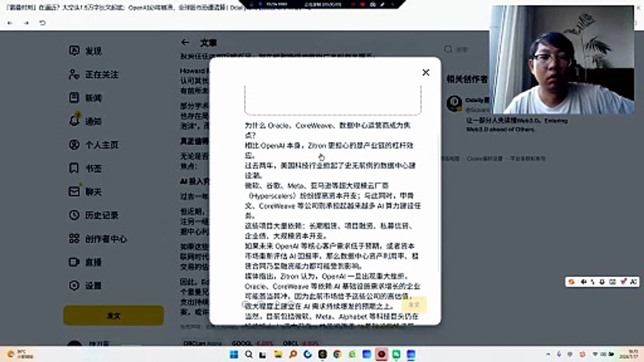Image resolution: width=644 pixels, height=362 pixels.
Task: Open the Windows Start menu
Action: pyautogui.click(x=234, y=354)
